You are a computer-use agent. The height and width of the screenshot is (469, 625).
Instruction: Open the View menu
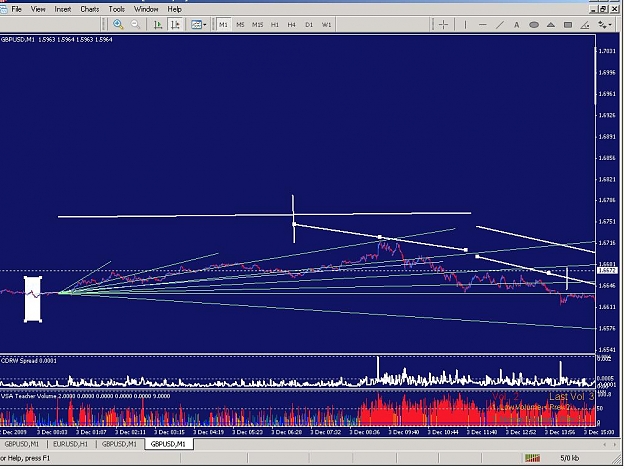(38, 9)
